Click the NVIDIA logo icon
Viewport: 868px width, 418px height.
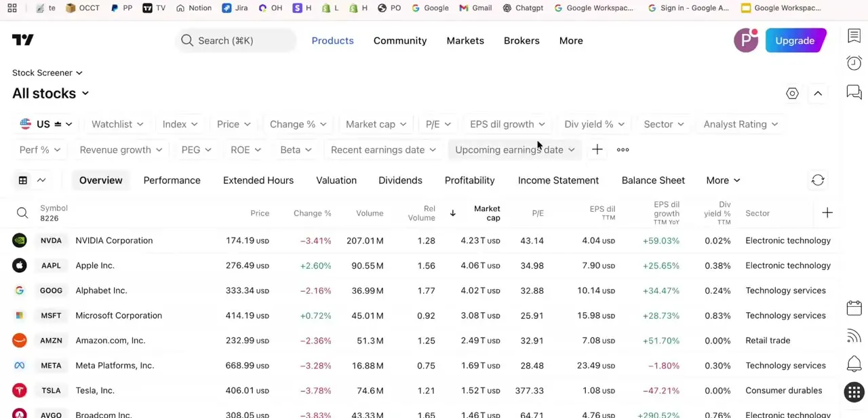[x=19, y=240]
